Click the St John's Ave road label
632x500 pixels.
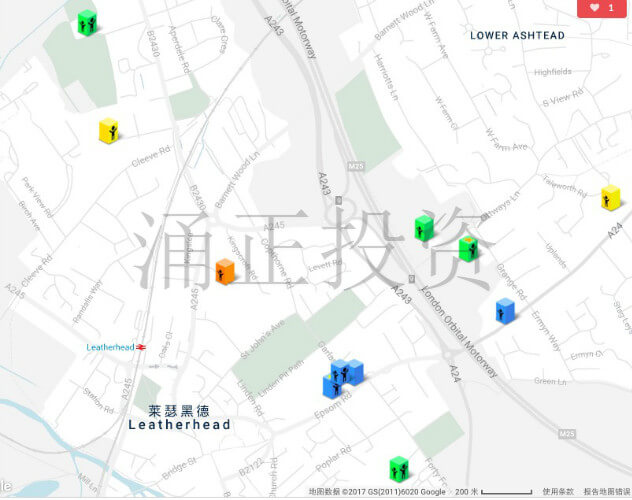263,339
